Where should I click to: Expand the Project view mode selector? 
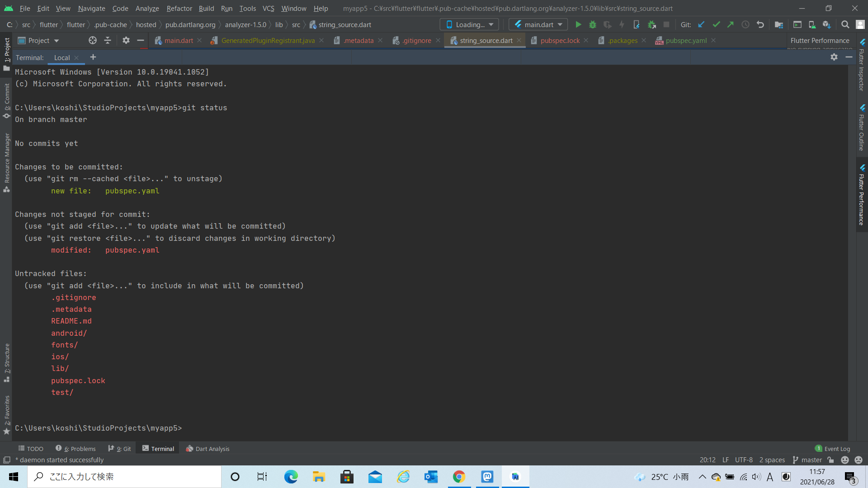tap(57, 40)
